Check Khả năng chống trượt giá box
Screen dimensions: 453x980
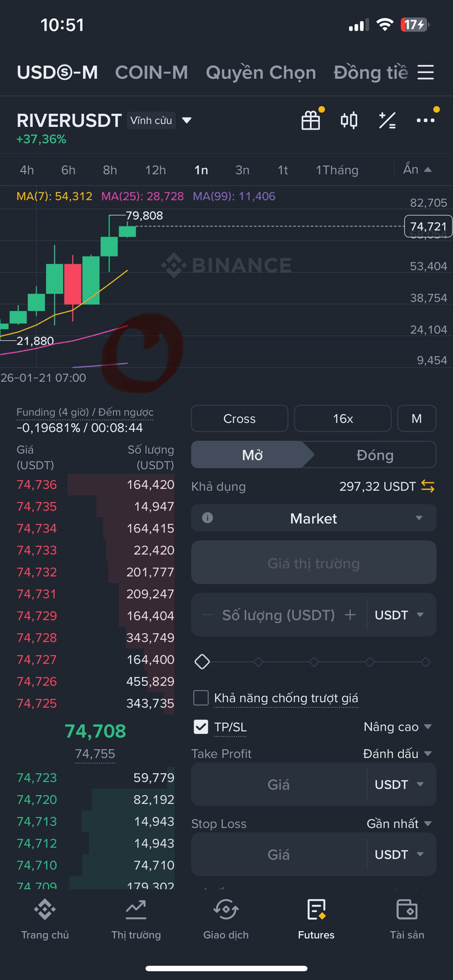point(201,698)
